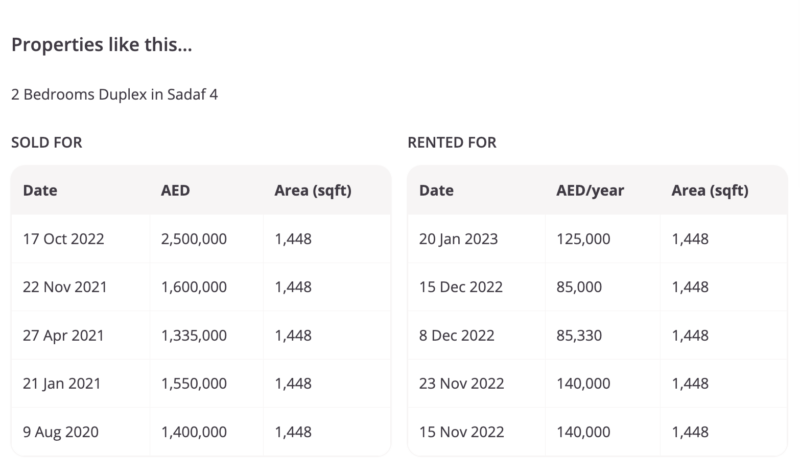Viewport: 800px width, 476px height.
Task: Click the 85,330 rent amount
Action: pyautogui.click(x=579, y=335)
